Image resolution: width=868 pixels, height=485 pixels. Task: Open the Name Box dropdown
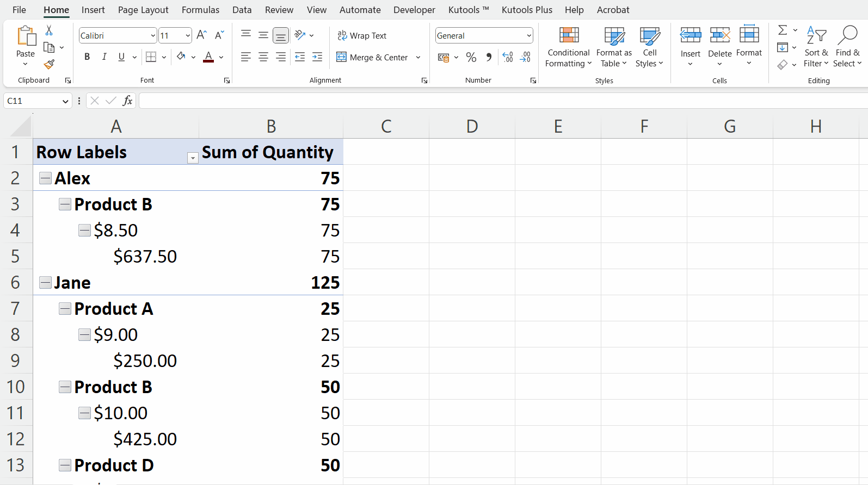pos(65,101)
